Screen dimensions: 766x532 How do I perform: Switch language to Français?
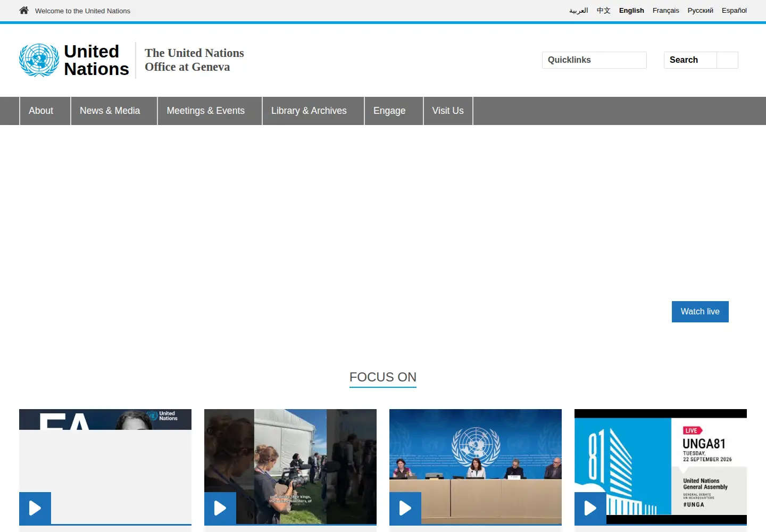[666, 11]
